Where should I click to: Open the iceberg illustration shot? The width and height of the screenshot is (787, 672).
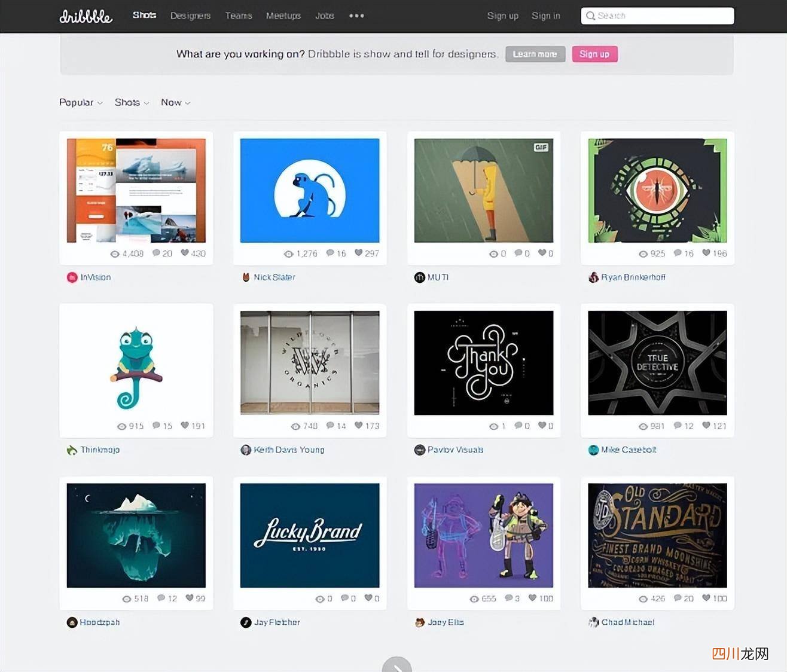(136, 536)
